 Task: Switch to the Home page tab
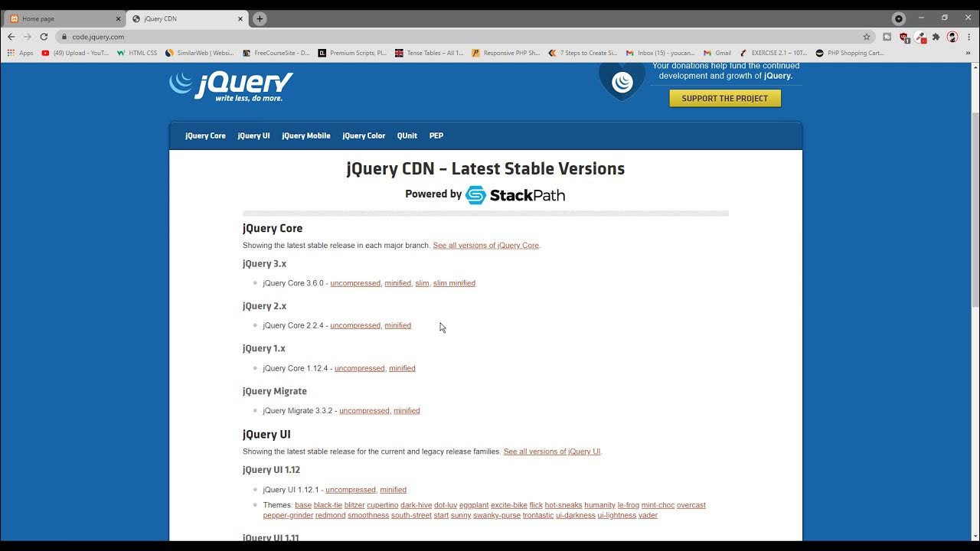point(64,18)
